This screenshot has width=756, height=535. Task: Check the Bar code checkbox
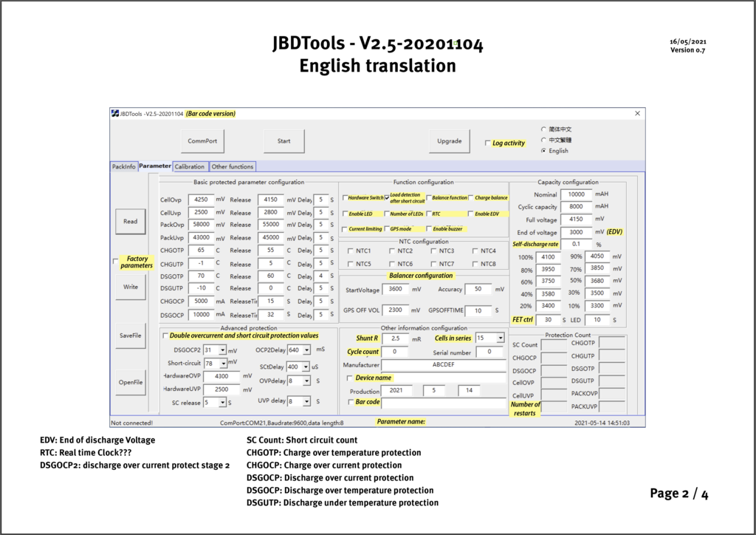[351, 402]
